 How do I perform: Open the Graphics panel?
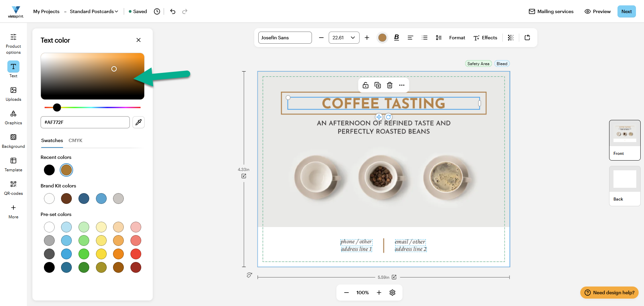pos(13,118)
